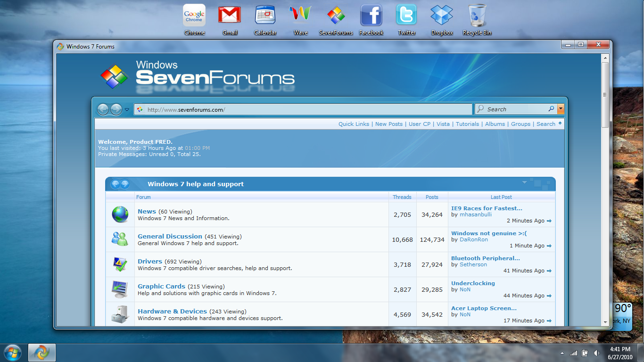Open the orange search provider dropdown

pyautogui.click(x=561, y=109)
